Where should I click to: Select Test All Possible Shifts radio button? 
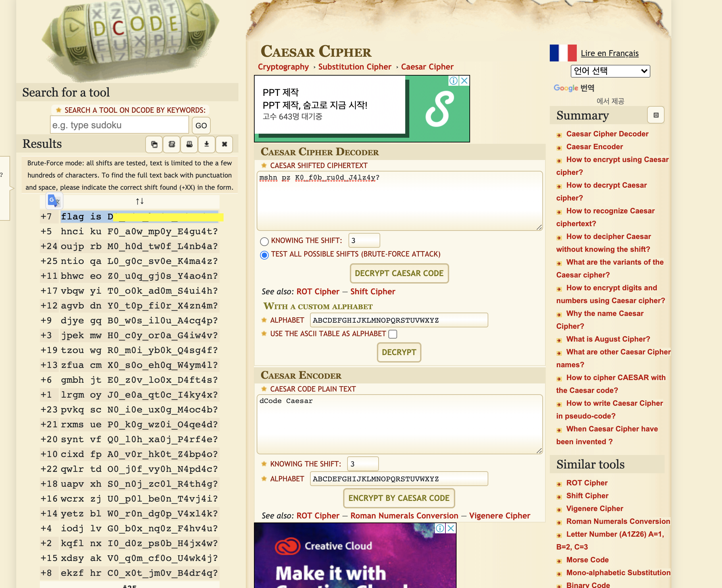coord(264,255)
